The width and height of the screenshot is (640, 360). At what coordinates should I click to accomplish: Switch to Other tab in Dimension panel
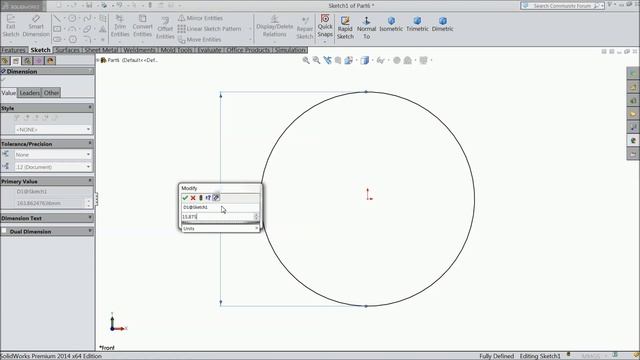[51, 93]
